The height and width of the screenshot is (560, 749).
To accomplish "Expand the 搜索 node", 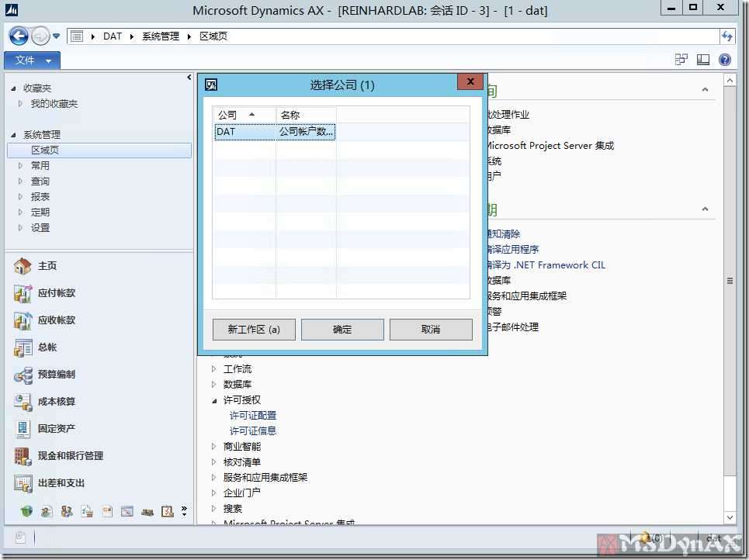I will point(214,508).
